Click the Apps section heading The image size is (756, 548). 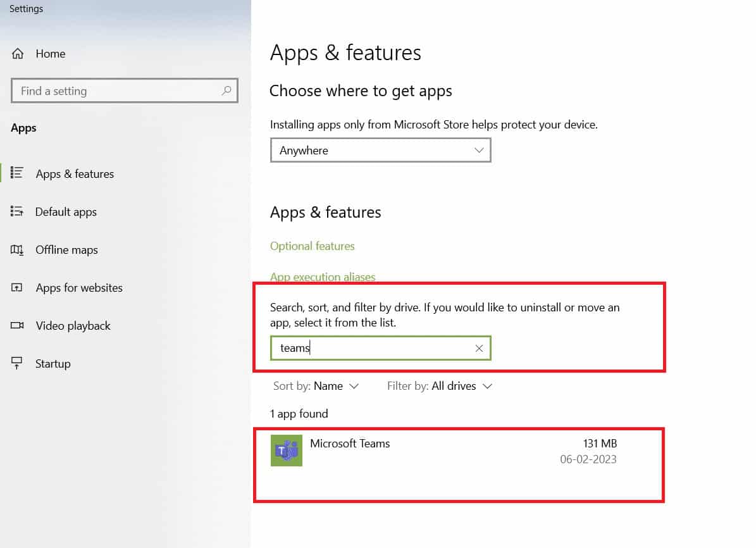point(23,127)
